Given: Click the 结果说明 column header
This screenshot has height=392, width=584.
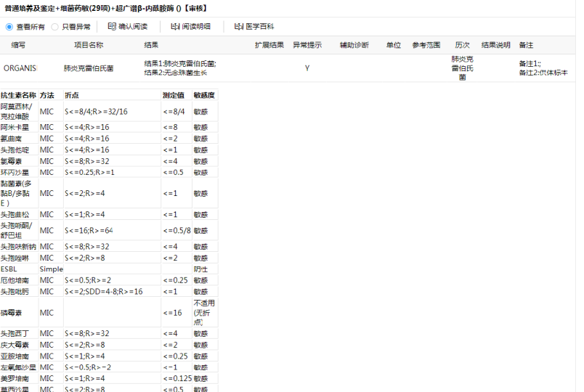Looking at the screenshot, I should pyautogui.click(x=496, y=45).
